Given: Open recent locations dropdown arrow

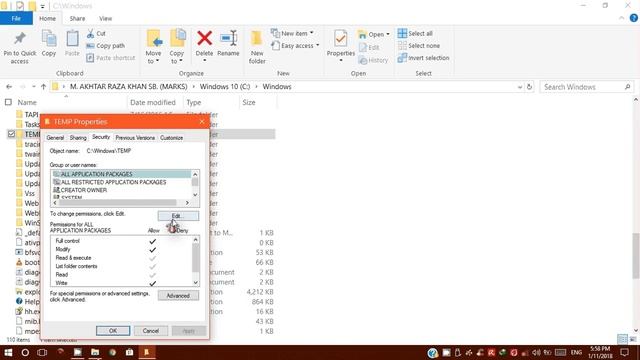Looking at the screenshot, I should pyautogui.click(x=33, y=87).
